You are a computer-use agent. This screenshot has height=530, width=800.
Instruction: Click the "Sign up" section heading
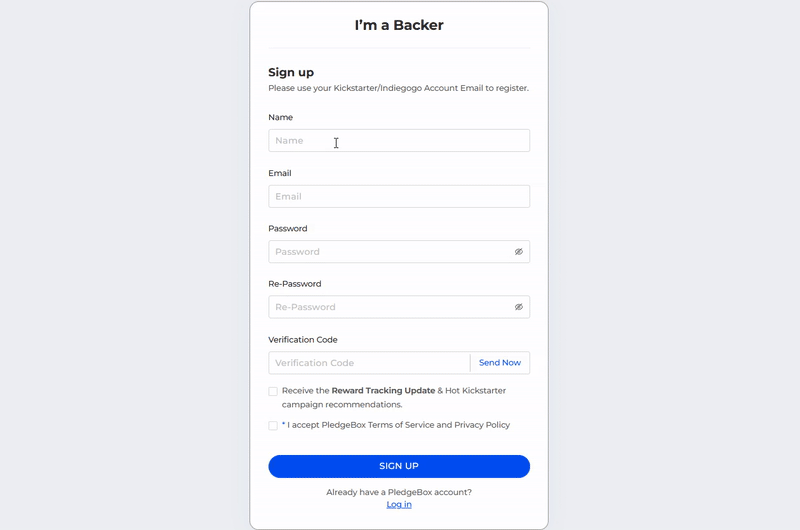291,72
